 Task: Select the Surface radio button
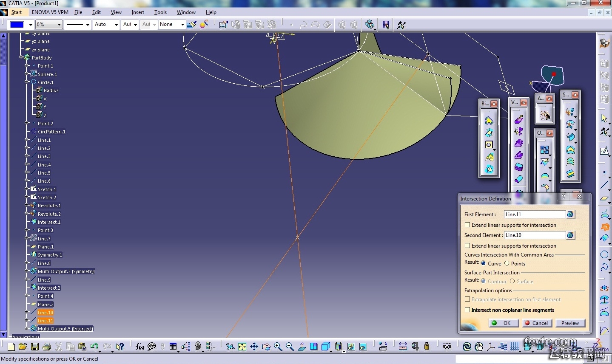coord(512,281)
